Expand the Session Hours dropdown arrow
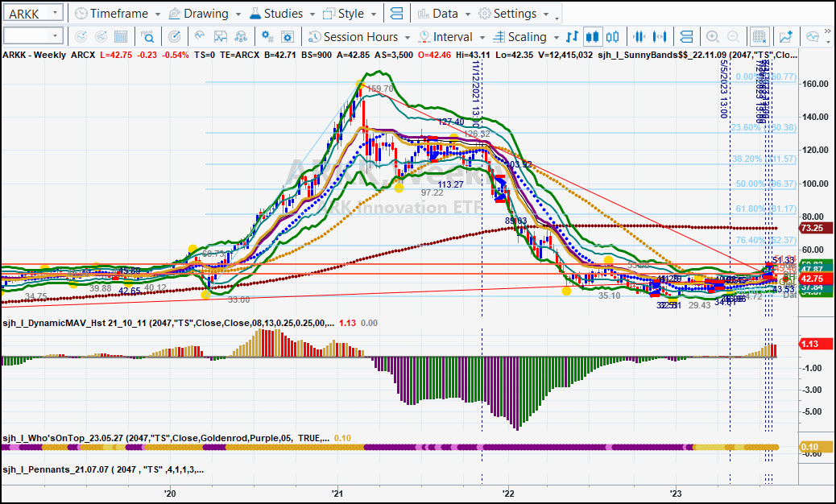The height and width of the screenshot is (504, 836). coord(408,37)
